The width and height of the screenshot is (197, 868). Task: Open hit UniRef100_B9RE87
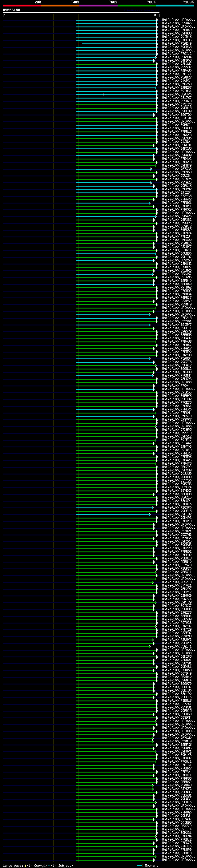tap(177, 88)
